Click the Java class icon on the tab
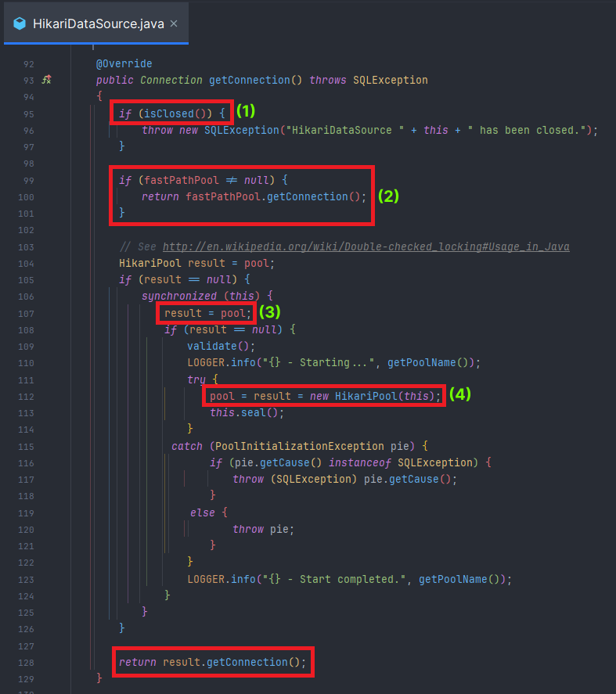Viewport: 616px width, 694px height. 20,23
